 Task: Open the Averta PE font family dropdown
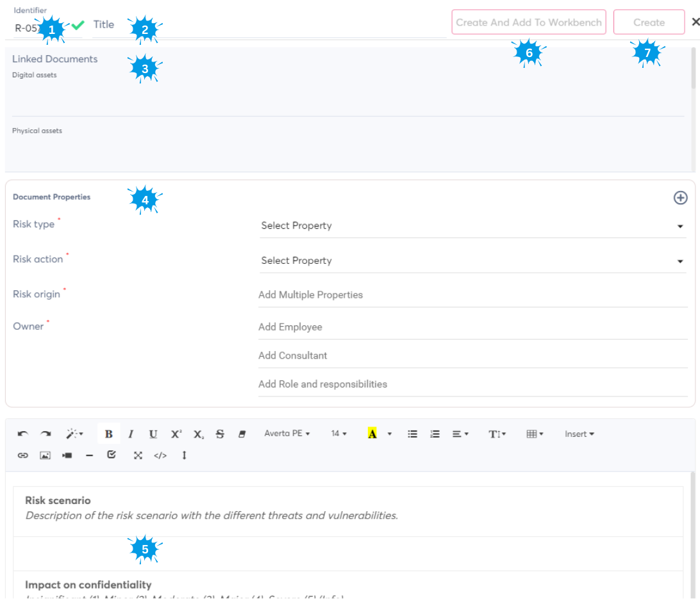click(287, 434)
